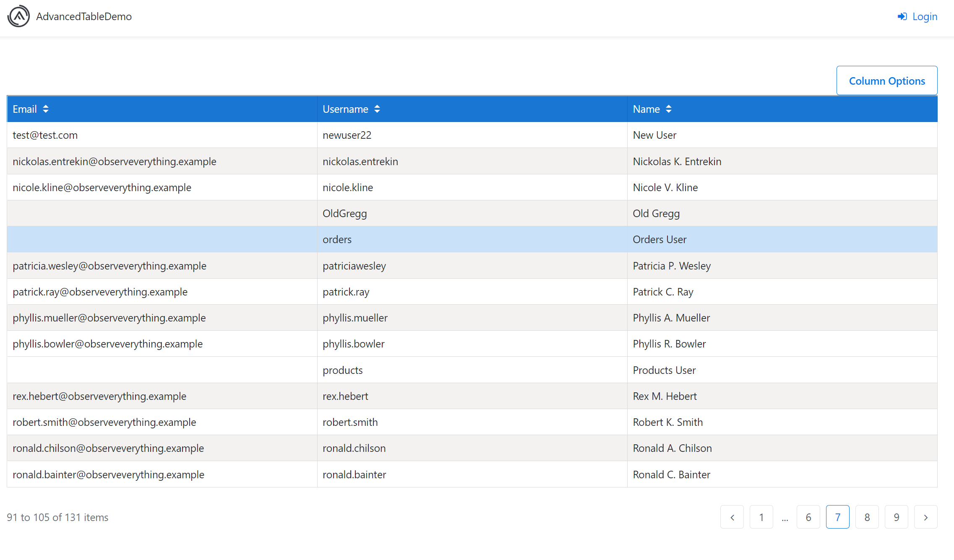Select the Old Gregg name cell

[x=782, y=213]
